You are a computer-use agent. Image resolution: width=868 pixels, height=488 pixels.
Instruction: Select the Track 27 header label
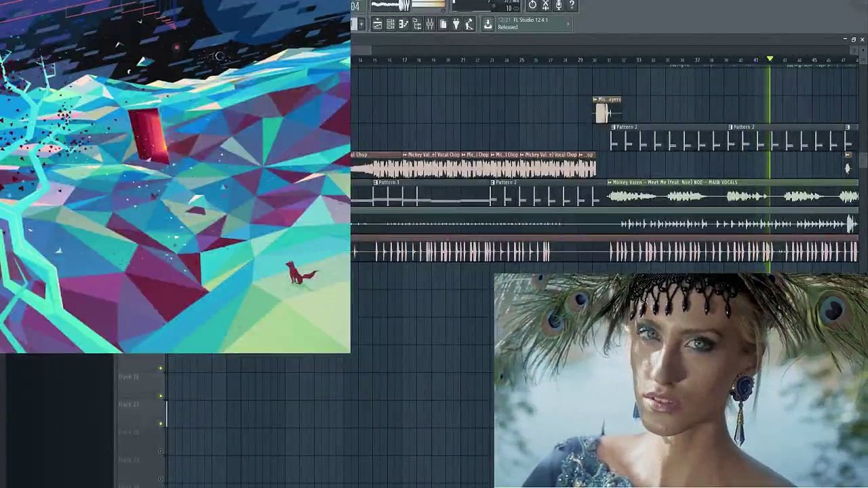[129, 405]
